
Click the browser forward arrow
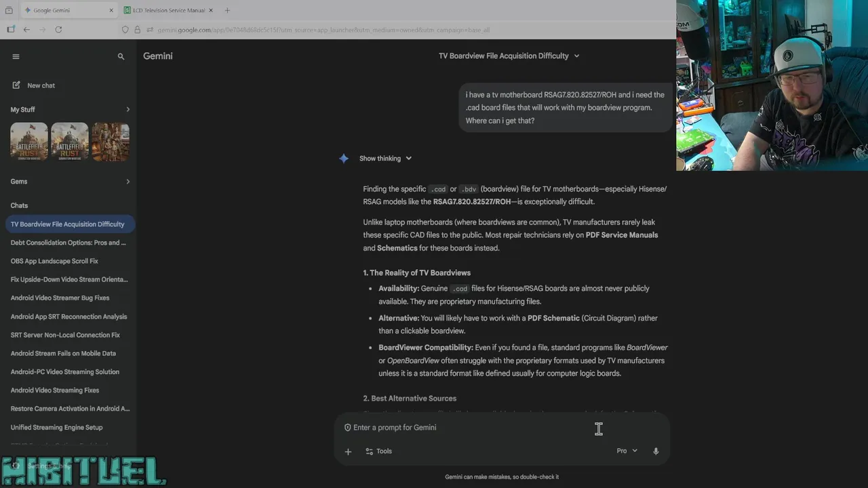click(43, 30)
